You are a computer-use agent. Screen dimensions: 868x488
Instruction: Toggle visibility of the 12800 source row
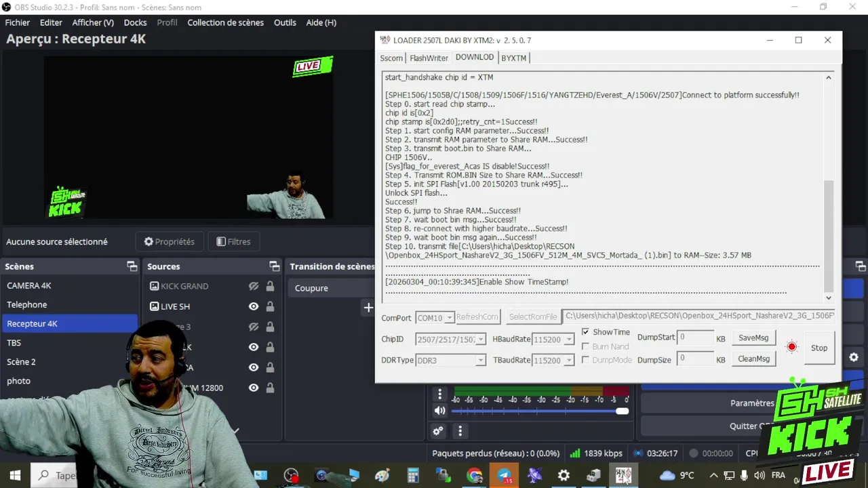pyautogui.click(x=254, y=388)
